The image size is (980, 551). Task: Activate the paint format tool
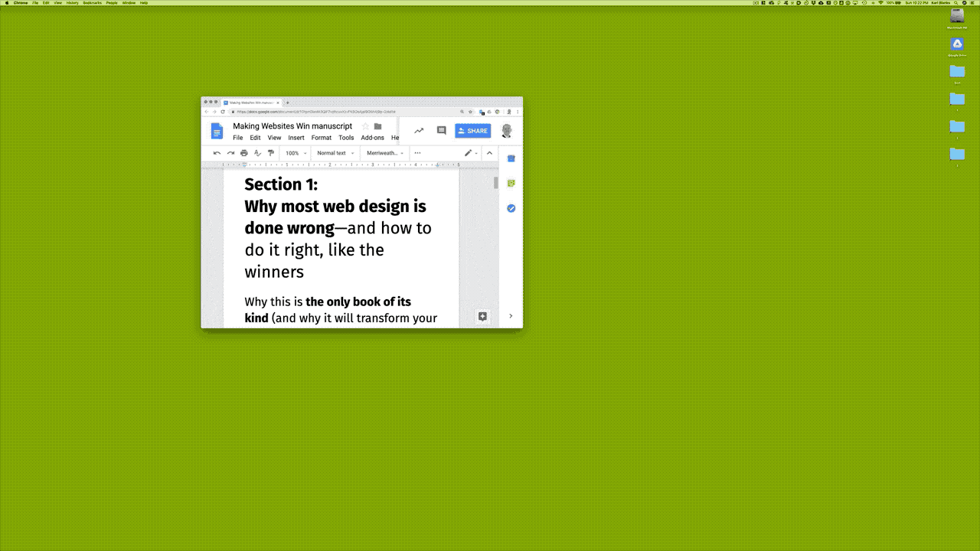(270, 153)
